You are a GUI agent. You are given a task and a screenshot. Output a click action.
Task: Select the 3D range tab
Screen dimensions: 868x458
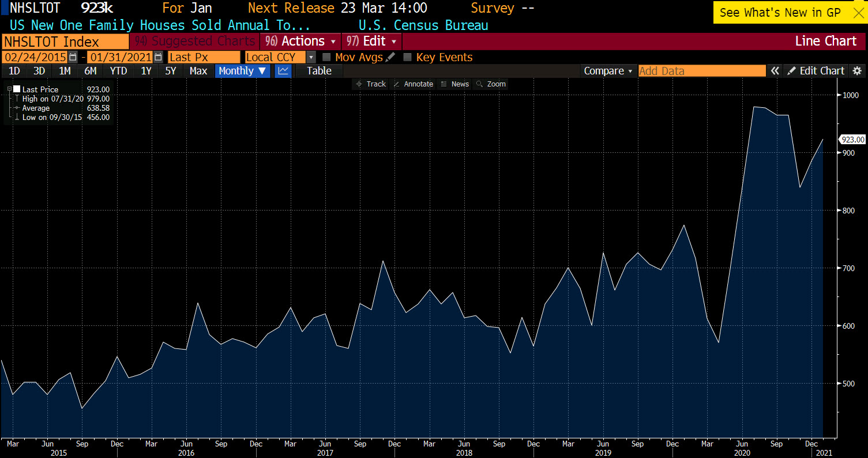click(x=39, y=71)
